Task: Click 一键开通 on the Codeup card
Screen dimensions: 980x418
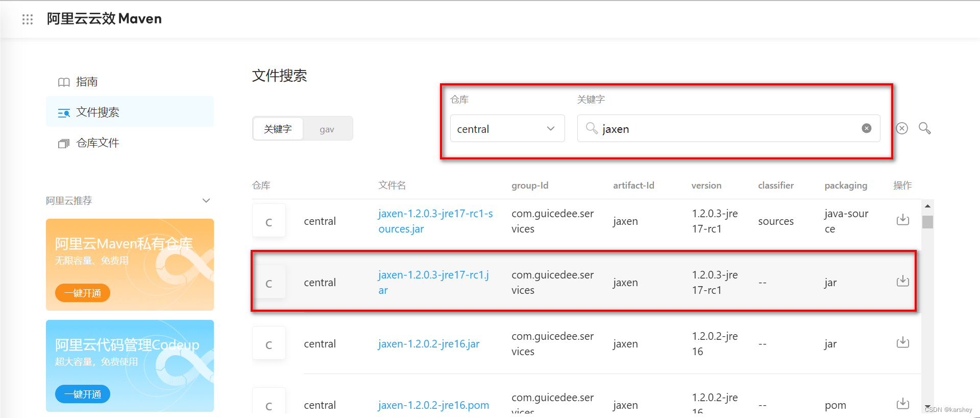Action: click(x=83, y=394)
